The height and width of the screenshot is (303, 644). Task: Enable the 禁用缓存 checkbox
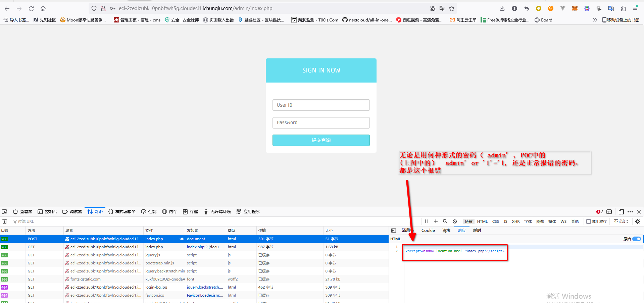(x=588, y=221)
